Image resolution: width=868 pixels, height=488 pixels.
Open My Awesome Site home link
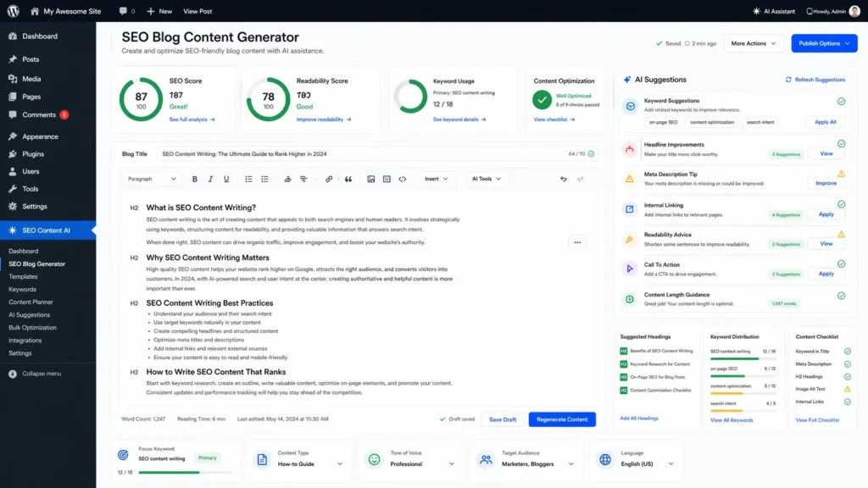coord(65,11)
